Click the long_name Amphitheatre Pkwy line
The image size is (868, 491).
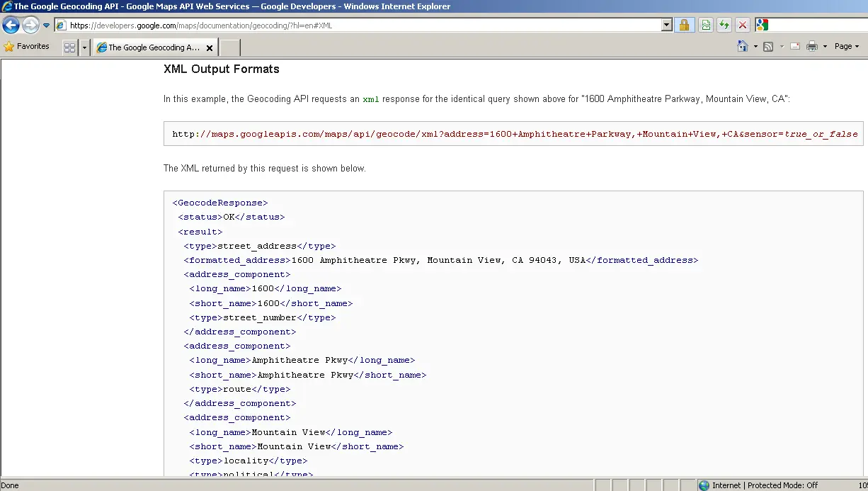point(302,360)
